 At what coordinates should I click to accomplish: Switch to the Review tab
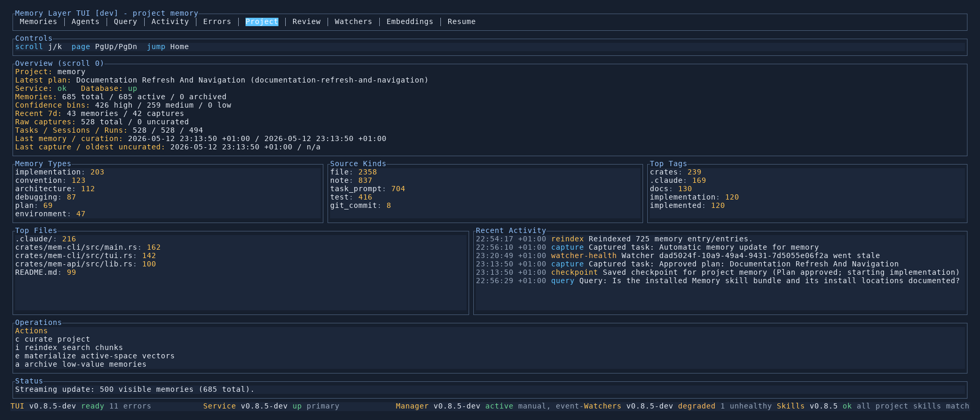[307, 21]
